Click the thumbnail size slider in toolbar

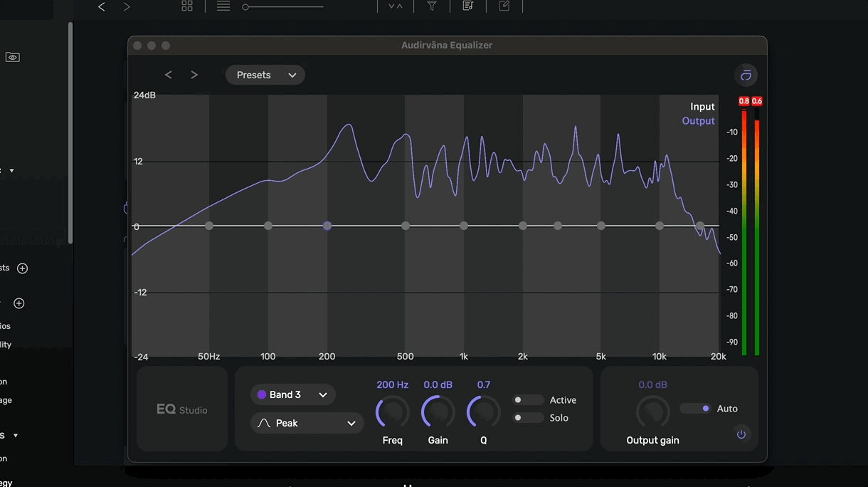[x=282, y=6]
